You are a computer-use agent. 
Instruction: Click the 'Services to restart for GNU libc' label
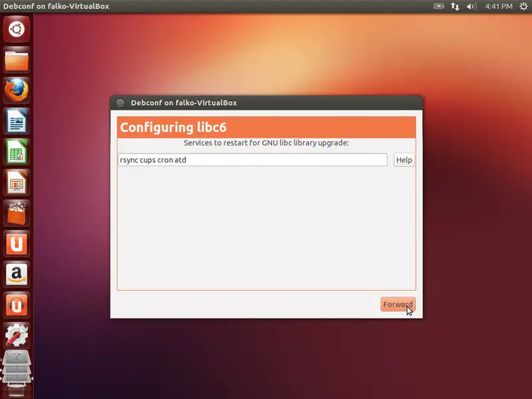point(267,143)
